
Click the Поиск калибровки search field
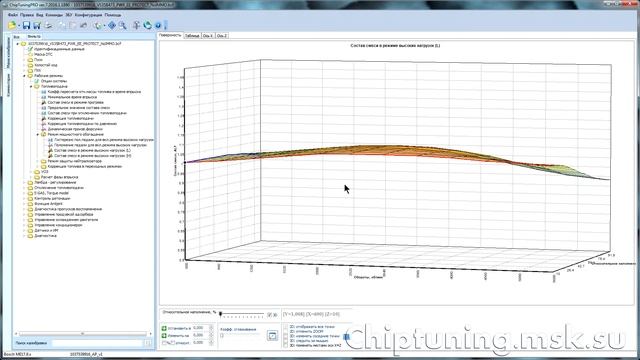coord(97,343)
